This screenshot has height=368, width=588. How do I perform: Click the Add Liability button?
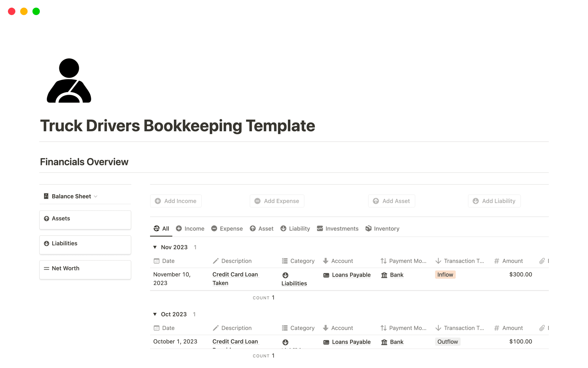click(x=494, y=201)
